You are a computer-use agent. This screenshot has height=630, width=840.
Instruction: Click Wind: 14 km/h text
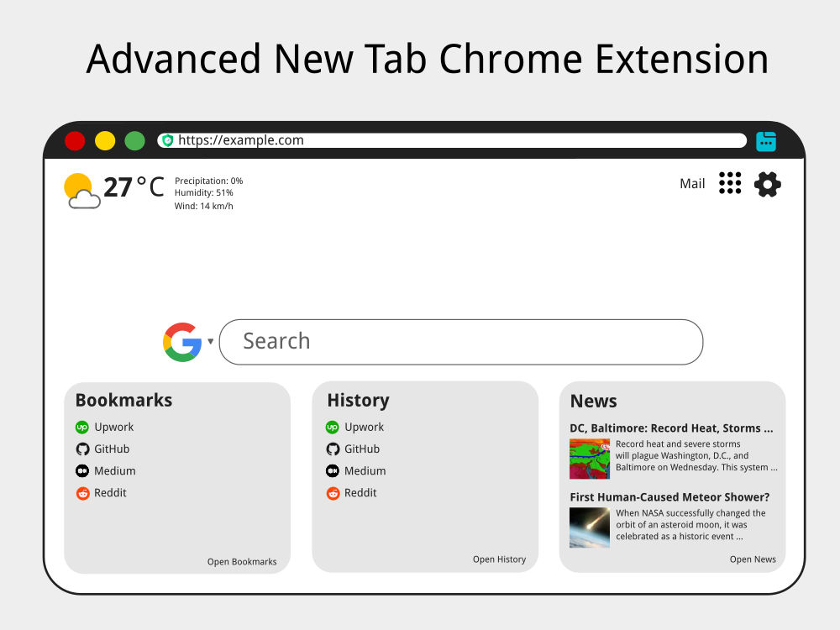pos(203,207)
